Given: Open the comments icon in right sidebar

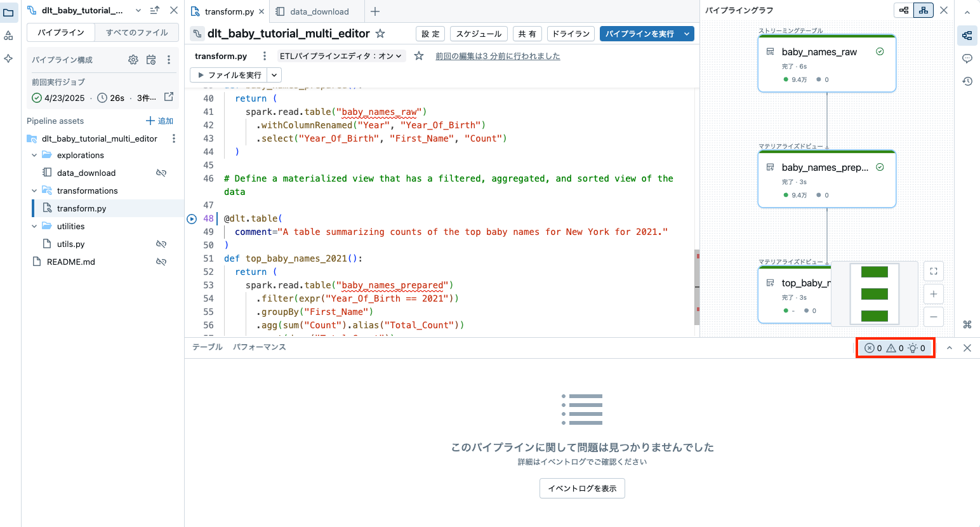Looking at the screenshot, I should [x=967, y=58].
